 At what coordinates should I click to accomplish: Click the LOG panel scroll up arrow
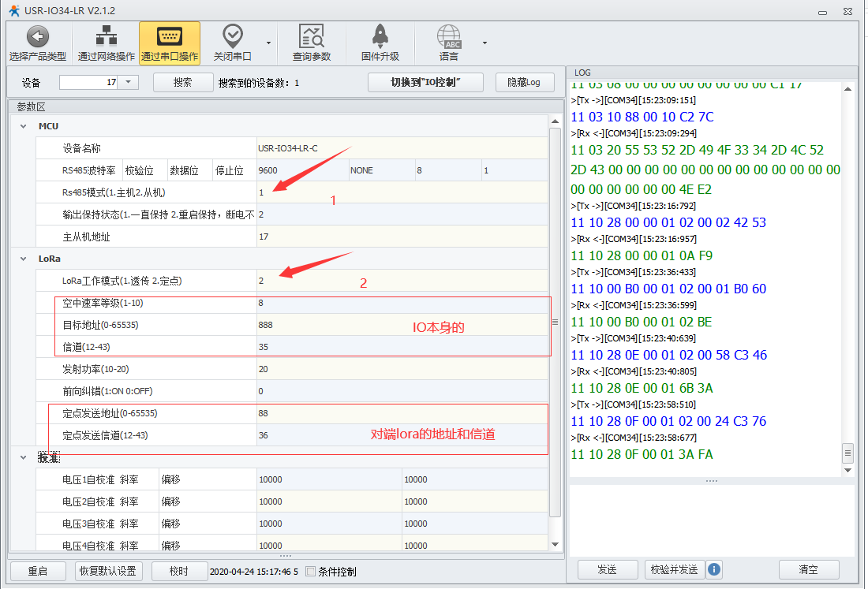coord(847,89)
